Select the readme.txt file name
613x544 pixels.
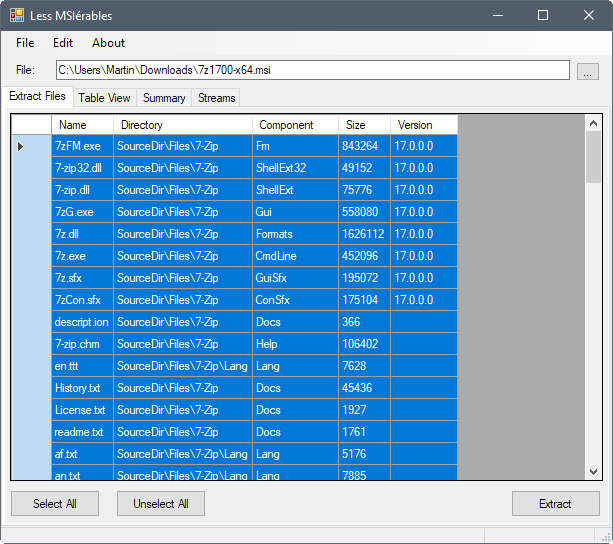(x=79, y=432)
